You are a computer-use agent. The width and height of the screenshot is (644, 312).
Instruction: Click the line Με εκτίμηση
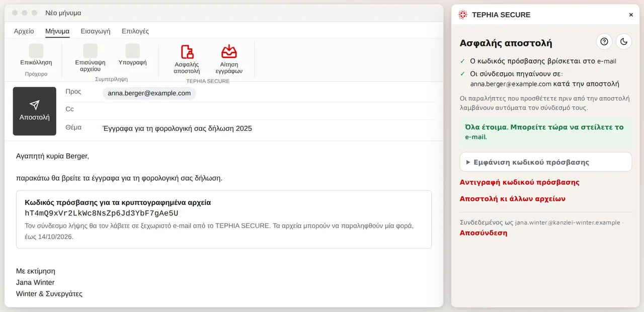(x=36, y=271)
